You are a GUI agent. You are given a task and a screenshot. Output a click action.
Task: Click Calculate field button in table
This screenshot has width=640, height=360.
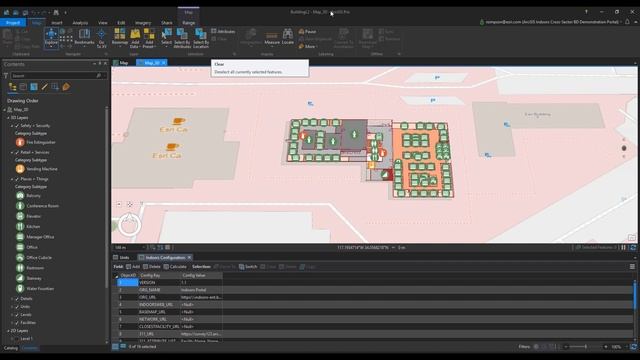point(175,267)
